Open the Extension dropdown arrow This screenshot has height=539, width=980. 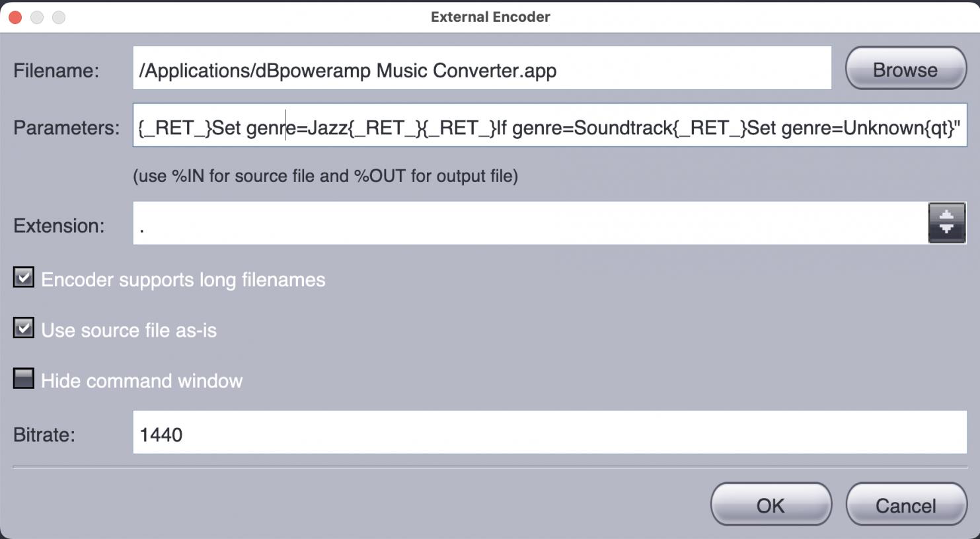946,223
